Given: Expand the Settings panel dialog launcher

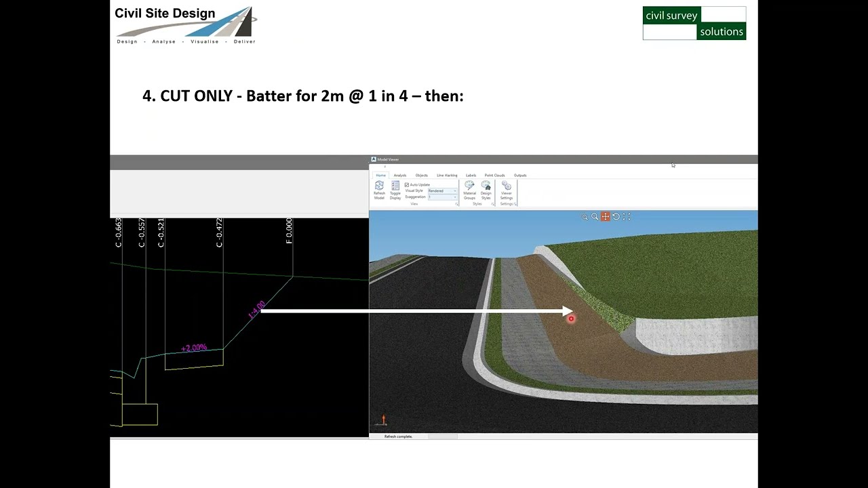Looking at the screenshot, I should tap(515, 204).
